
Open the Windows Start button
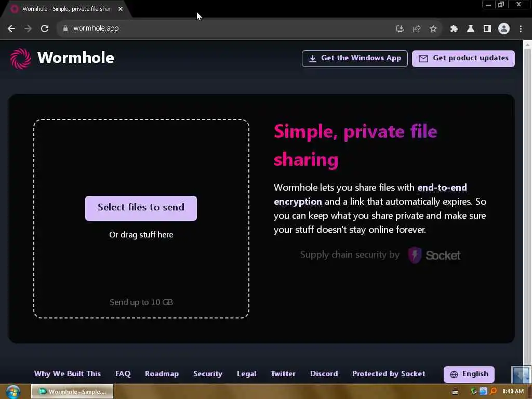(13, 392)
